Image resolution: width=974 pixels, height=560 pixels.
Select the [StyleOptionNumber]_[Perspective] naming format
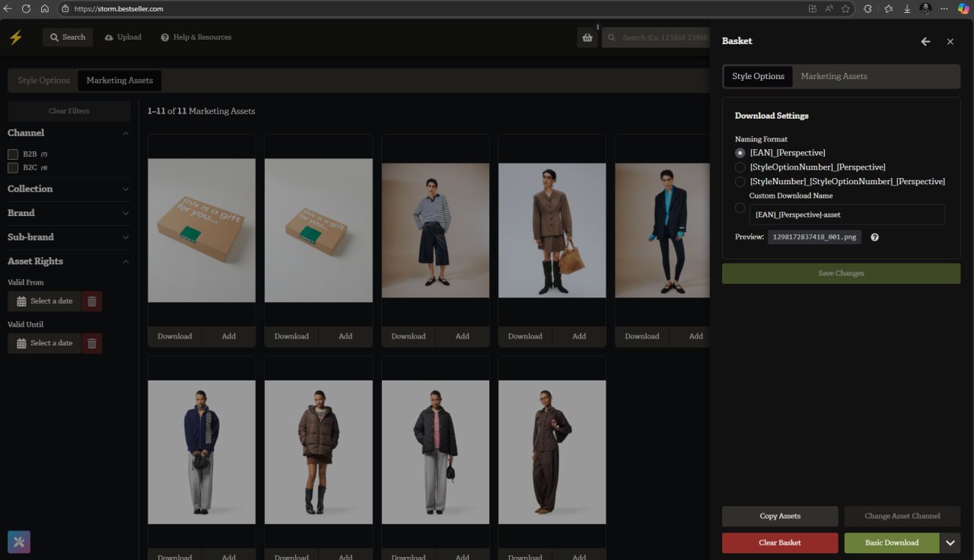point(740,167)
